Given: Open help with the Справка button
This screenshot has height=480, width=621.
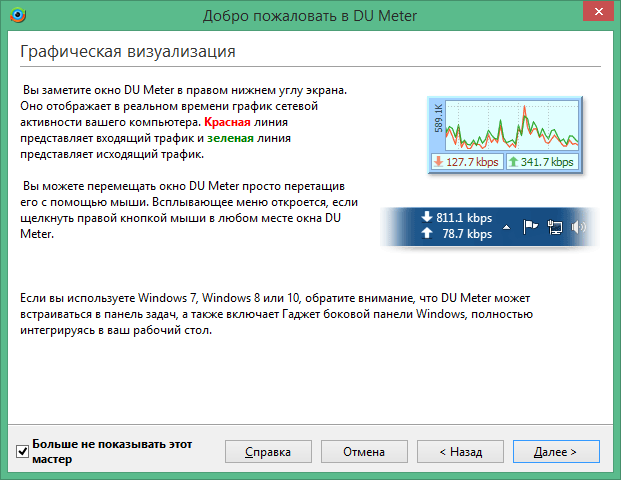Looking at the screenshot, I should pyautogui.click(x=268, y=451).
